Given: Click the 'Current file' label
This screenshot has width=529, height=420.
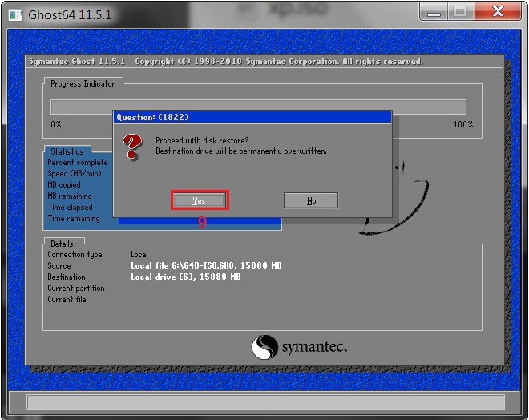Looking at the screenshot, I should [67, 299].
